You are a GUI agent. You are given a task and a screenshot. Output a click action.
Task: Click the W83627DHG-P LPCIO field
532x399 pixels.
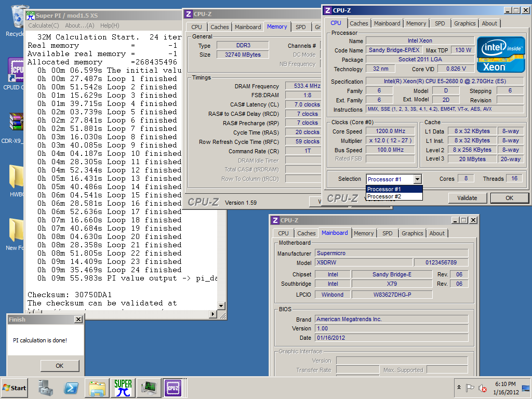pyautogui.click(x=392, y=295)
